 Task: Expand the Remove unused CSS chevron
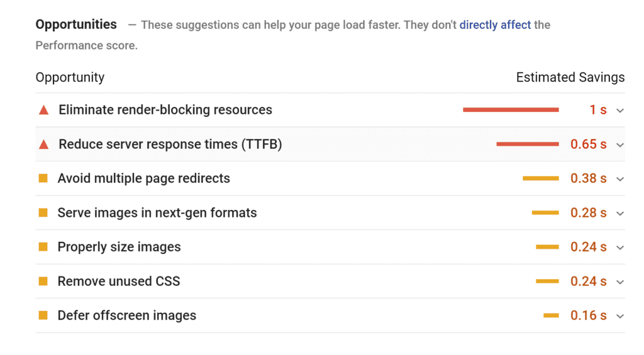(620, 282)
